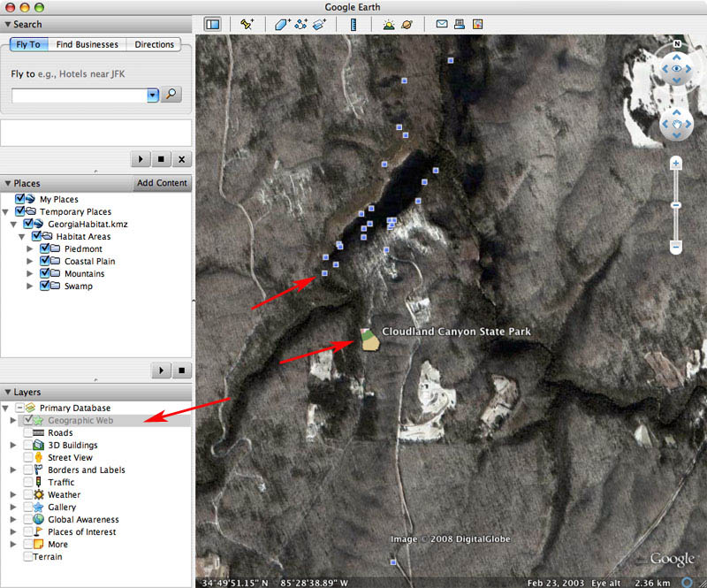This screenshot has height=588, width=707.
Task: Add a path from the toolbar
Action: 300,24
